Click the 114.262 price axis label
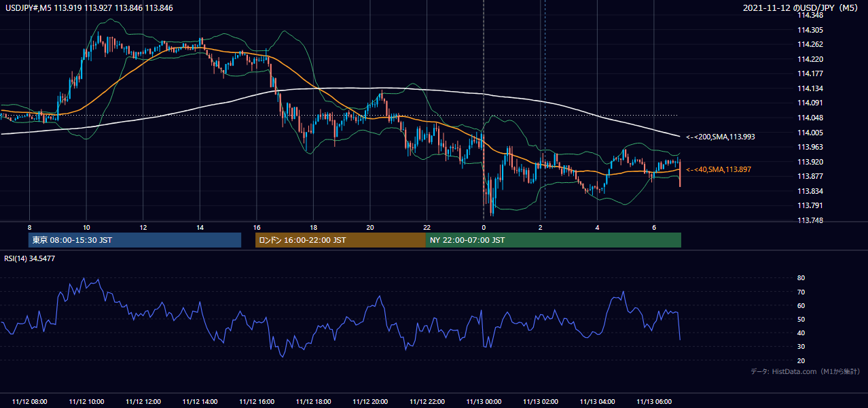Screen dimensions: 868x408 coord(810,44)
